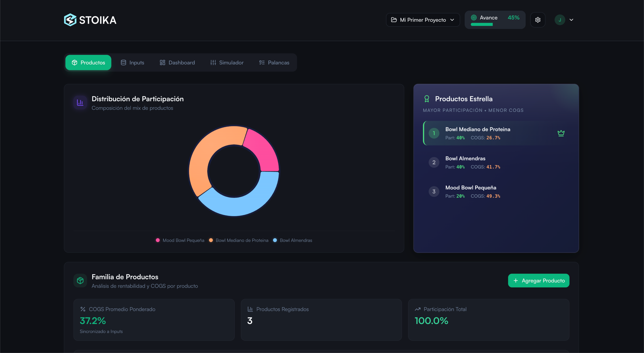
Task: Open the settings gear icon
Action: click(538, 20)
